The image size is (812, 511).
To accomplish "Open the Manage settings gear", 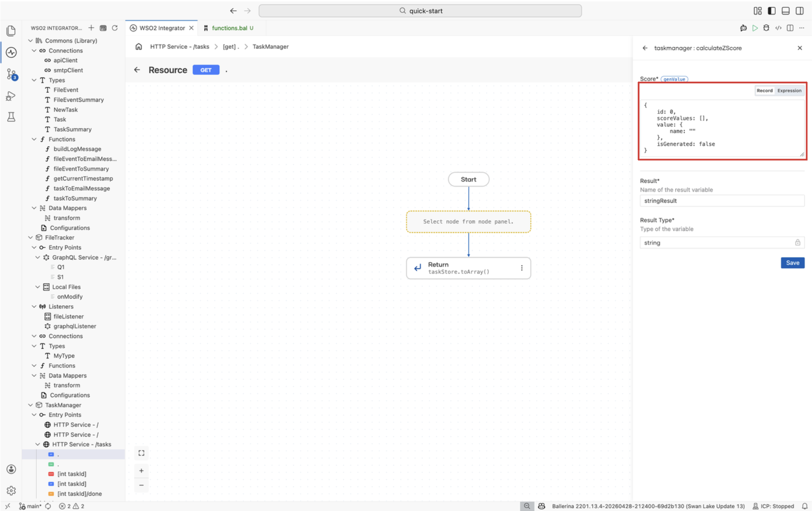I will point(11,490).
